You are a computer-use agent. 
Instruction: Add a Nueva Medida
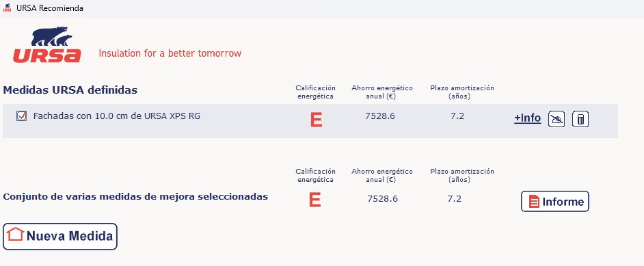pyautogui.click(x=60, y=237)
